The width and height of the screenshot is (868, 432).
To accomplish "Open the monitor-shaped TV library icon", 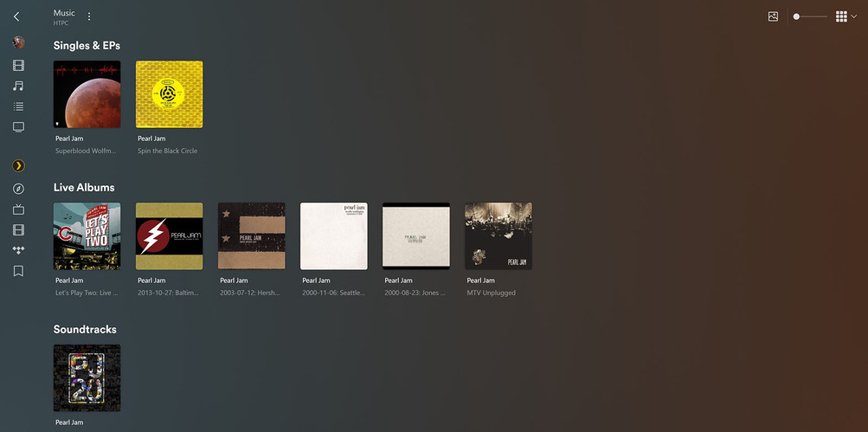I will point(18,127).
